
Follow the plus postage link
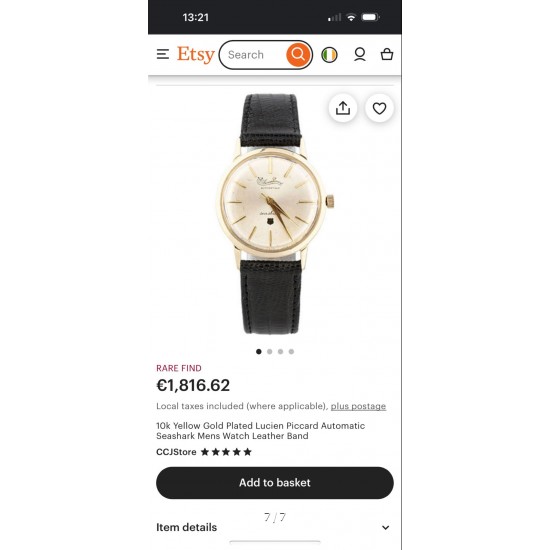(x=358, y=406)
